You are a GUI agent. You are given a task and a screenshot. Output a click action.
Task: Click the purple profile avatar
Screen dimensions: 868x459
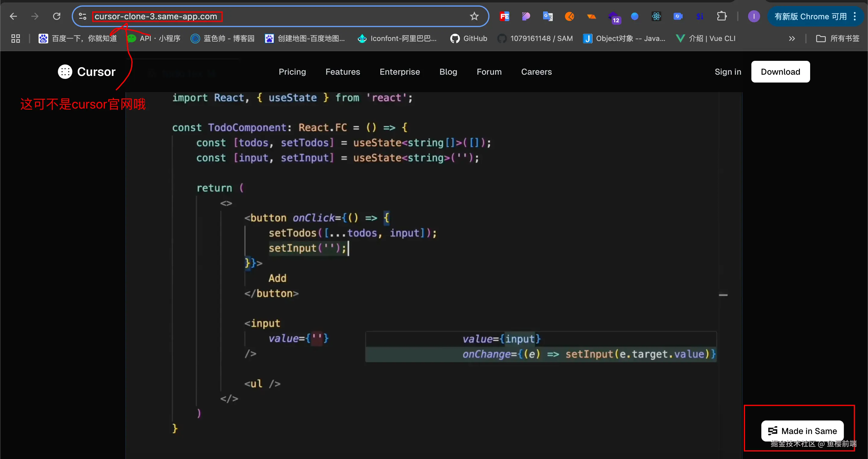753,16
